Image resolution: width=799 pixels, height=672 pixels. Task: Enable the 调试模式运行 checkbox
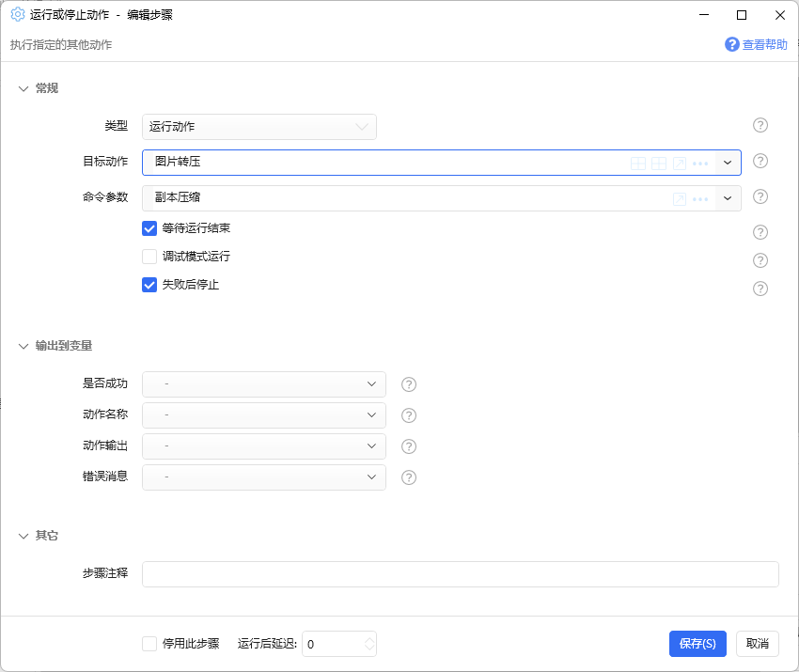[149, 257]
